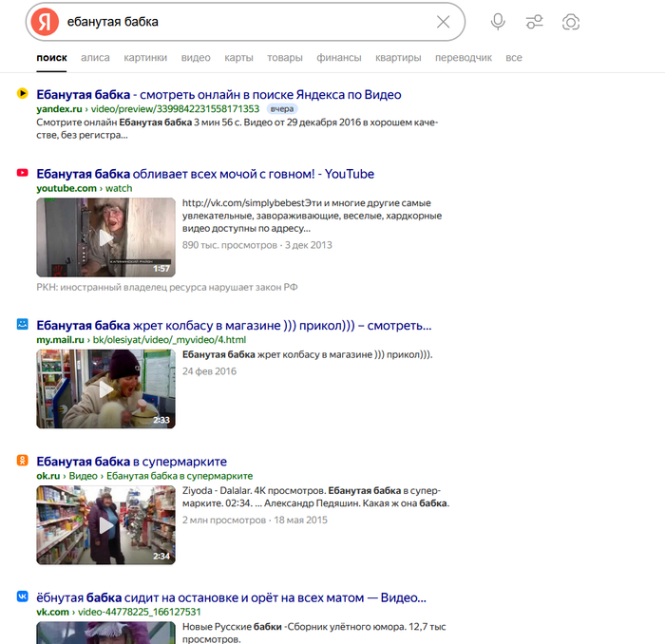
Task: Switch to the 'видео' tab
Action: (196, 58)
